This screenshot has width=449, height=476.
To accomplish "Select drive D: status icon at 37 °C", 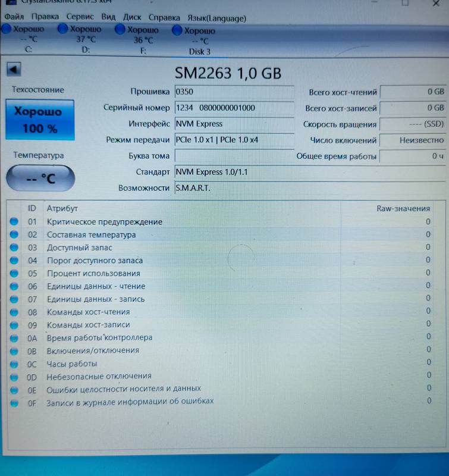I will pyautogui.click(x=63, y=29).
